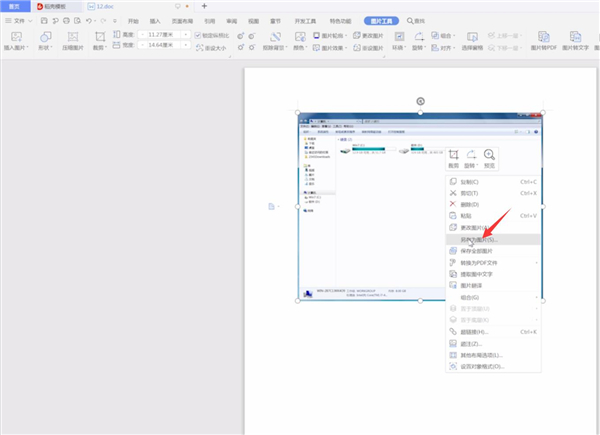Switch to the Insert ribbon tab
Viewport: 600px width, 435px height.
[155, 20]
